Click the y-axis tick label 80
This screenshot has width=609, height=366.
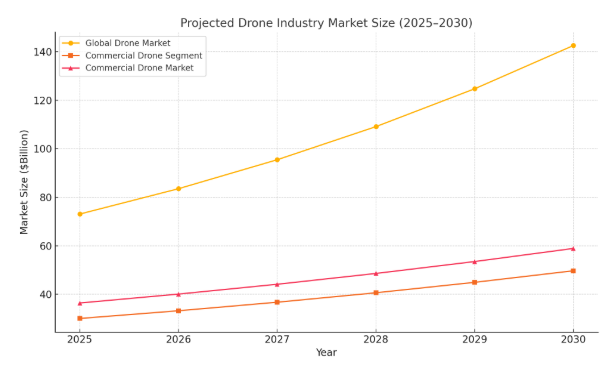[46, 197]
